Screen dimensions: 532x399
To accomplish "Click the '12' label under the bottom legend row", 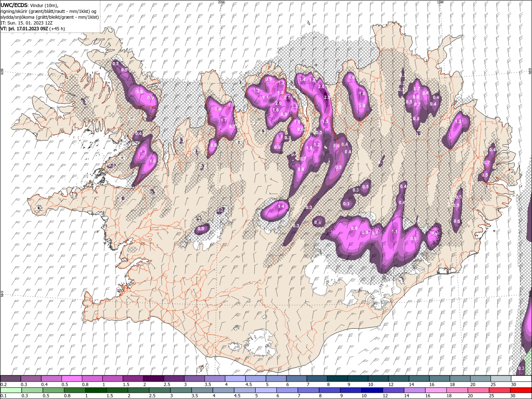I will (x=385, y=396).
